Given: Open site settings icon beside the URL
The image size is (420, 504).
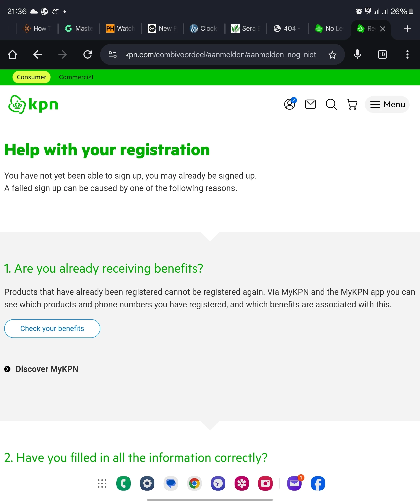Looking at the screenshot, I should click(x=113, y=54).
